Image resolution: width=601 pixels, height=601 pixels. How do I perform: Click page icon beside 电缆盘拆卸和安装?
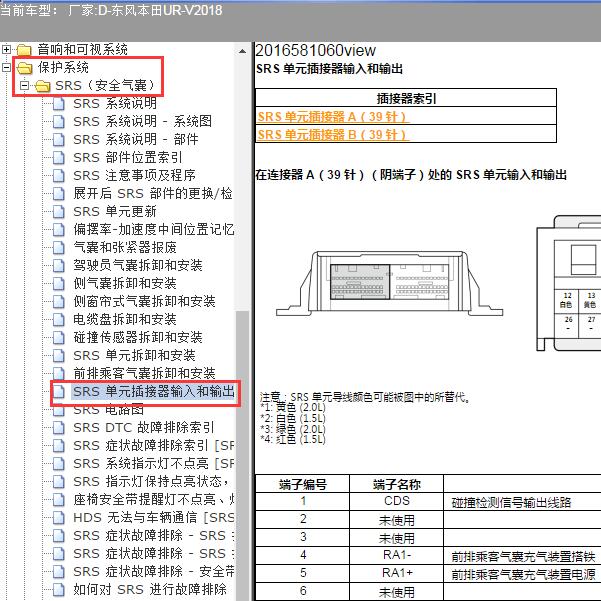tap(59, 320)
